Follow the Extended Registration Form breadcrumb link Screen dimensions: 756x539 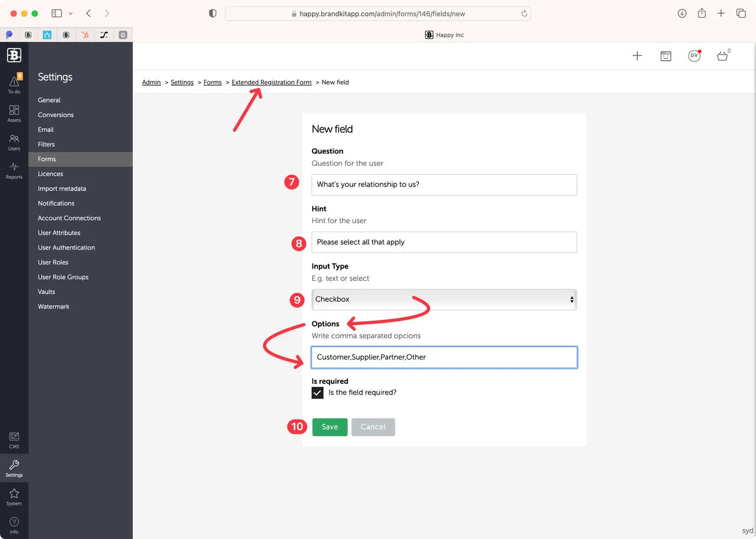pyautogui.click(x=271, y=82)
